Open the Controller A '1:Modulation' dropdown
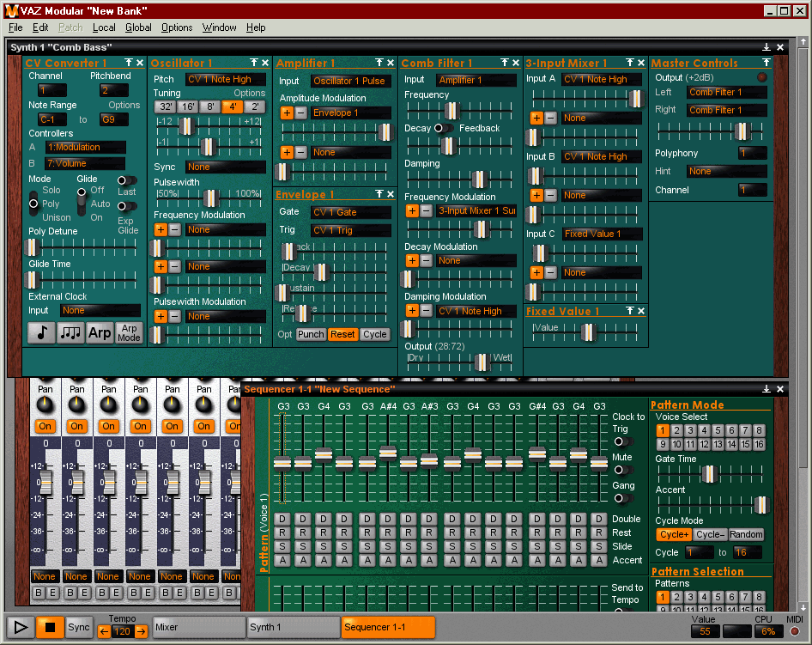Viewport: 812px width, 645px height. (86, 147)
